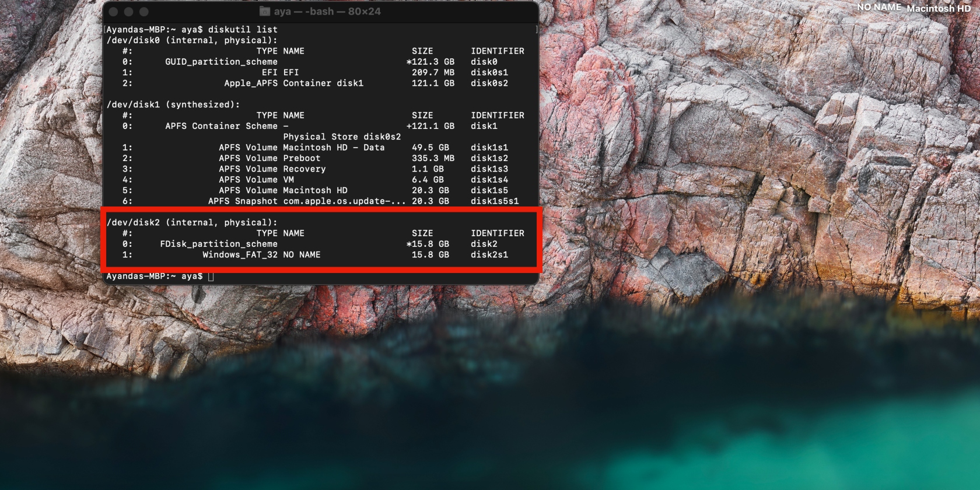Open the Macintosh HD desktop drive
The image size is (980, 490).
pos(939,8)
